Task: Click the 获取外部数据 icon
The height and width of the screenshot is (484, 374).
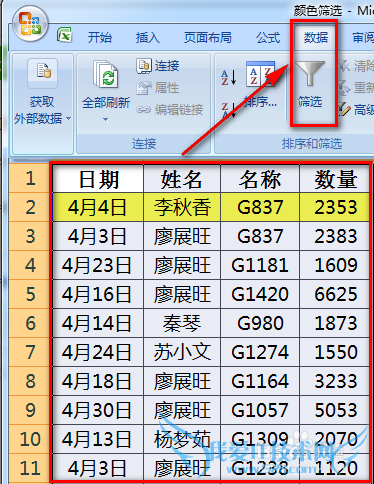Action: [x=42, y=73]
